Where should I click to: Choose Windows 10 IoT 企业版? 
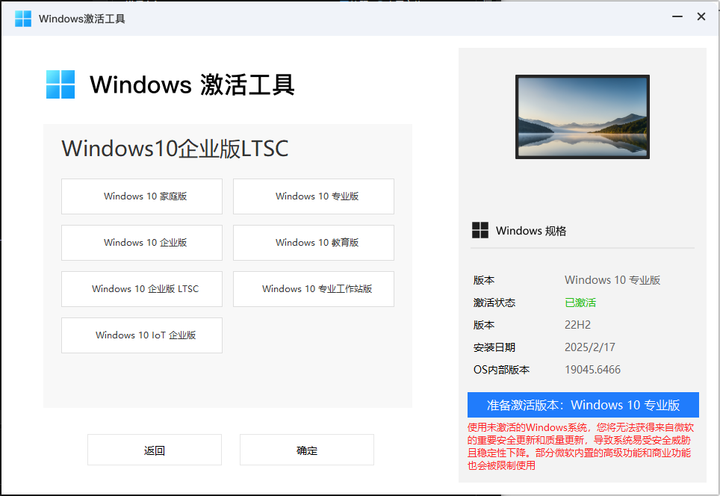(x=142, y=335)
